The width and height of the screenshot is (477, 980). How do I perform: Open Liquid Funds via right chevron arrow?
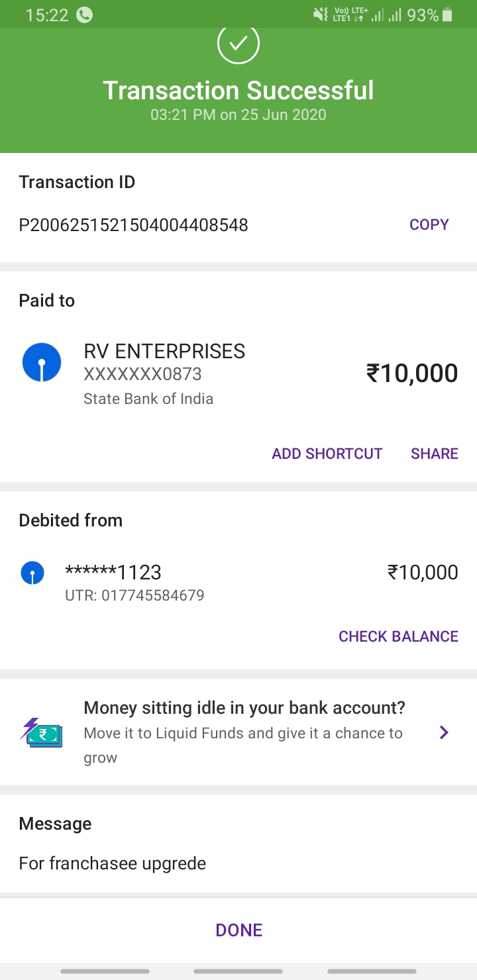(445, 732)
